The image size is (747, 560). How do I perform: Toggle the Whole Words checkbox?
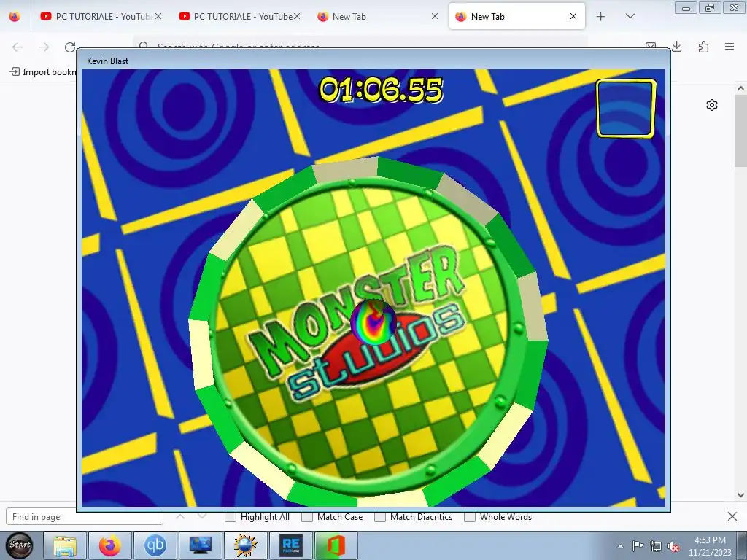(x=470, y=517)
